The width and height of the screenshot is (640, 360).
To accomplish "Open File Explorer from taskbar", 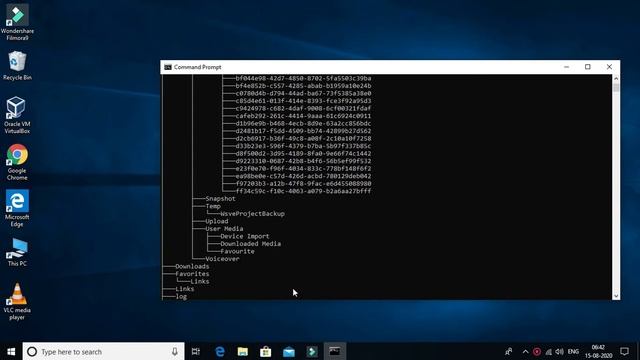I will (242, 351).
